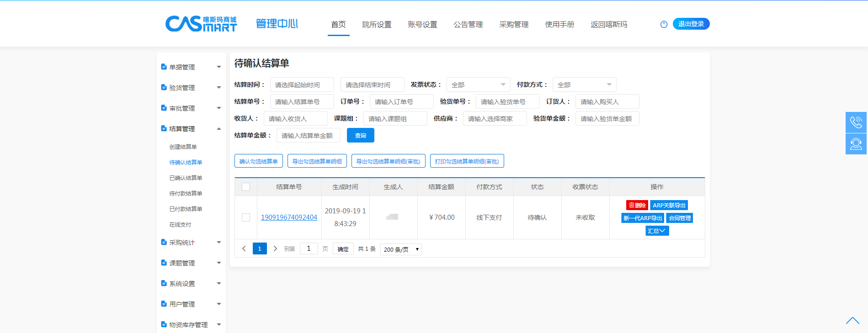Viewport: 868px width, 333px height.
Task: Click the scroll-to-top arrow icon
Action: 852,321
